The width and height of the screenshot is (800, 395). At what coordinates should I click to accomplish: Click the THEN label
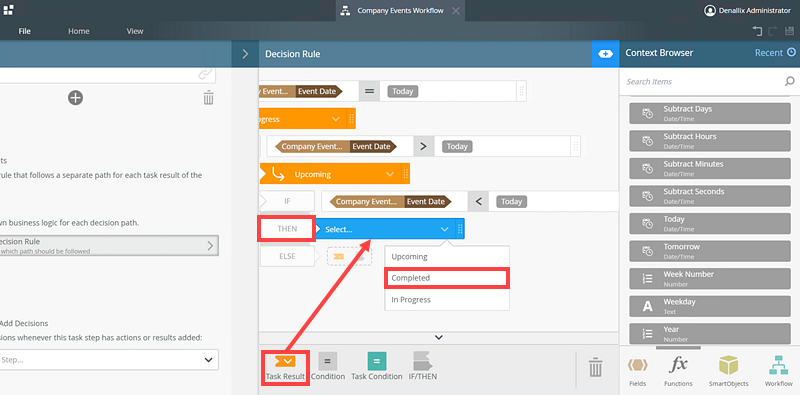[x=287, y=229]
